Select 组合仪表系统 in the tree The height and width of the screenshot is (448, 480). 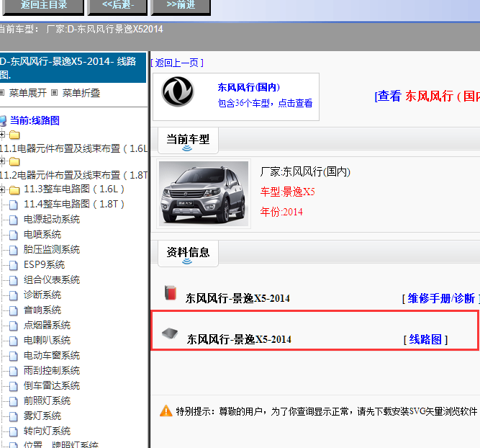pyautogui.click(x=52, y=279)
